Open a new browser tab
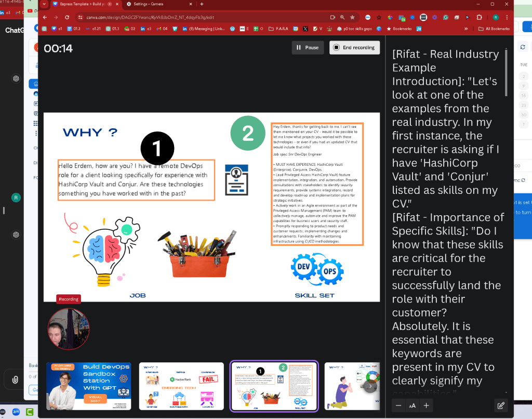Screen dimensions: 532x419 click(202, 4)
